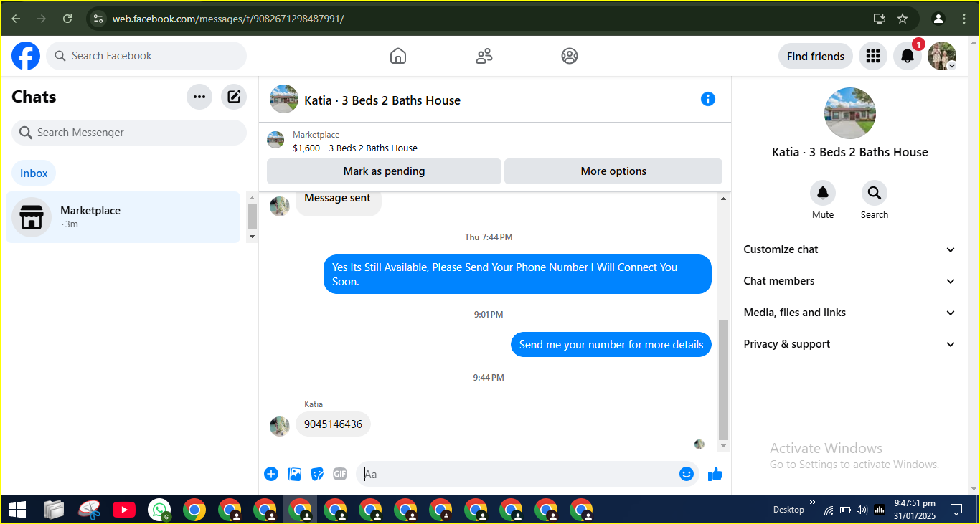Mute the conversation with the bell icon
Image resolution: width=980 pixels, height=524 pixels.
point(823,193)
